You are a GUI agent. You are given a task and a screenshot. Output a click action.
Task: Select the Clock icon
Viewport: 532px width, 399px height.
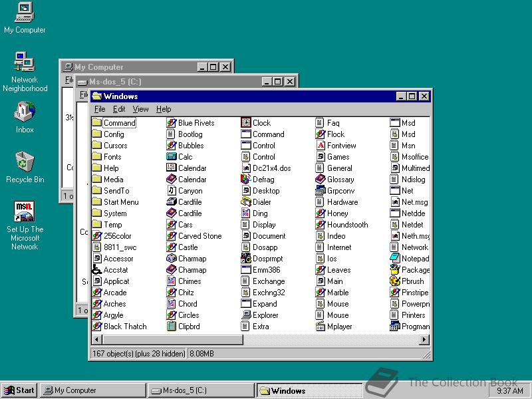[259, 122]
